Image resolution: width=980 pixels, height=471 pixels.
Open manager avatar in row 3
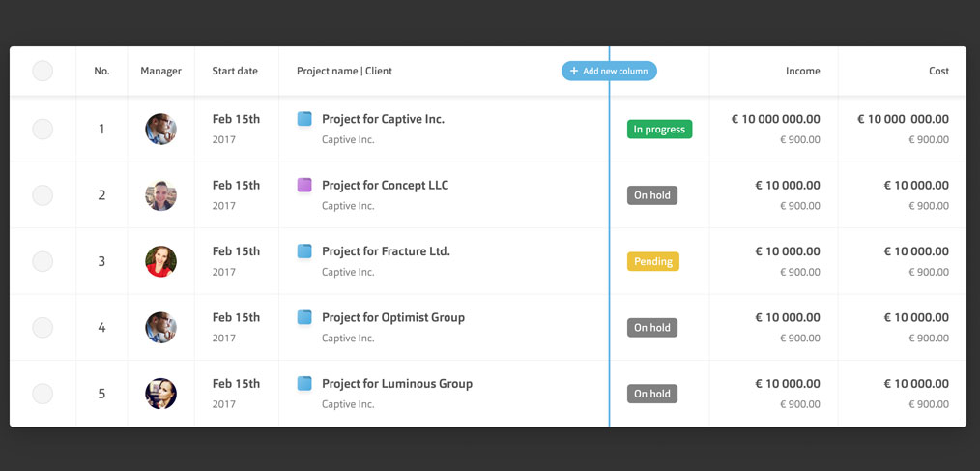pos(160,261)
